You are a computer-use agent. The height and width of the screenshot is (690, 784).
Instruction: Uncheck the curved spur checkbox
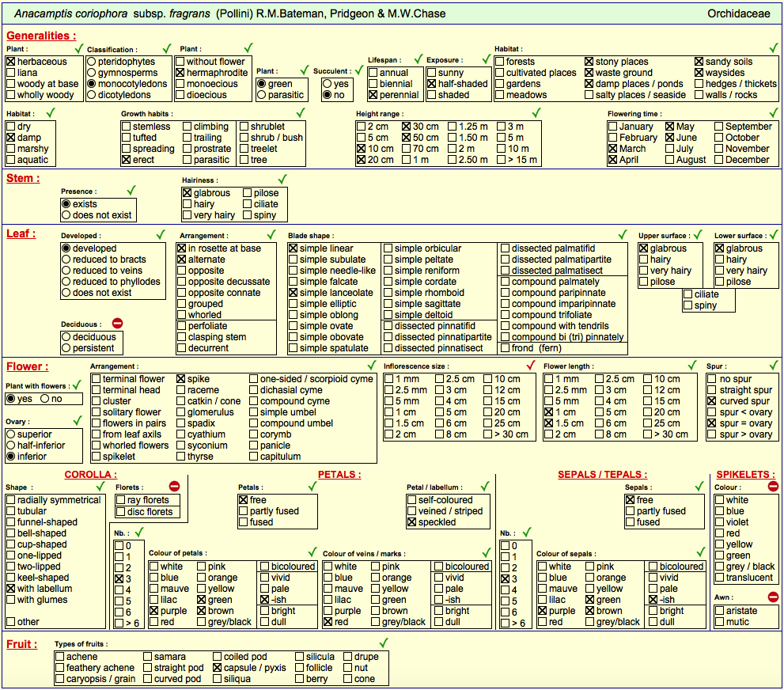tap(712, 401)
